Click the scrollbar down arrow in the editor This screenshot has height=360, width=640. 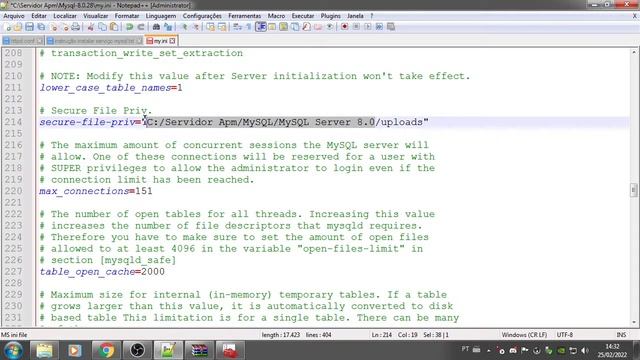[633, 322]
